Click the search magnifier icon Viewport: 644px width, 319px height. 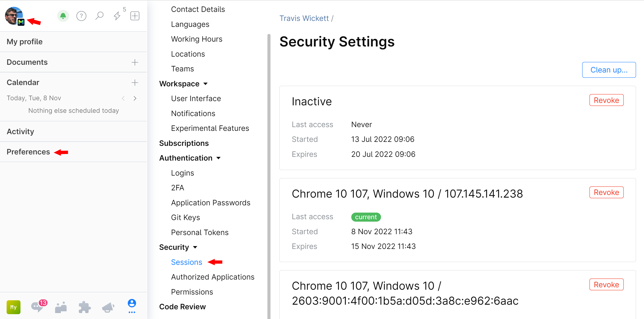99,16
